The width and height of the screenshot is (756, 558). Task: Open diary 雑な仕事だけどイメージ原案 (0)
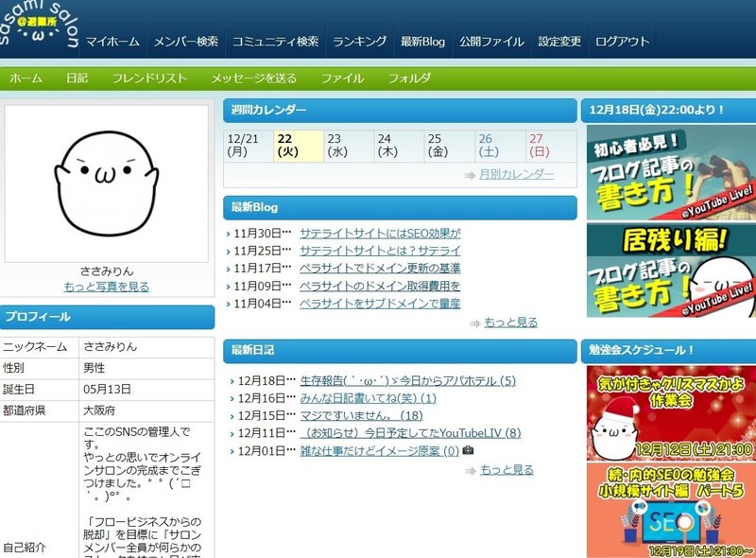pos(380,451)
